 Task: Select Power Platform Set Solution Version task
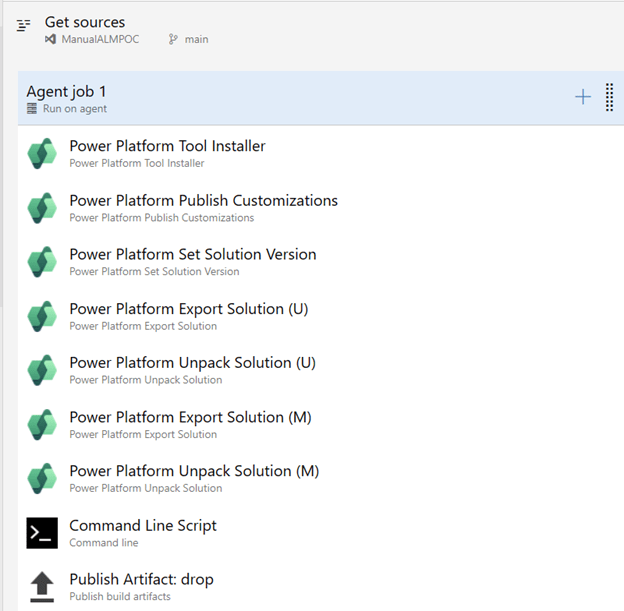(x=192, y=254)
